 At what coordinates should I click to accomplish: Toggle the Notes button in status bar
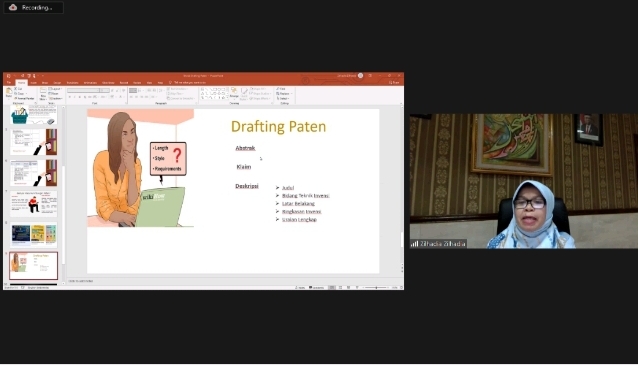click(300, 288)
